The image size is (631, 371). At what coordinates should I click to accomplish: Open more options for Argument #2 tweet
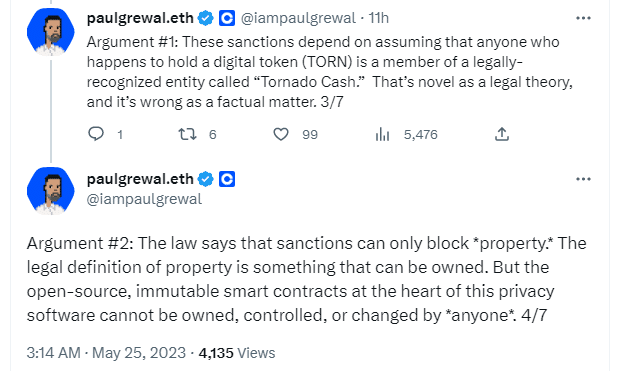(x=583, y=179)
